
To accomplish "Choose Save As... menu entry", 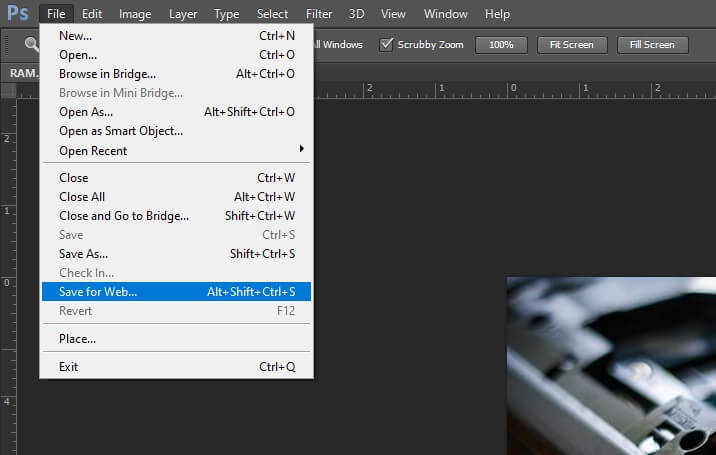I will pos(177,254).
